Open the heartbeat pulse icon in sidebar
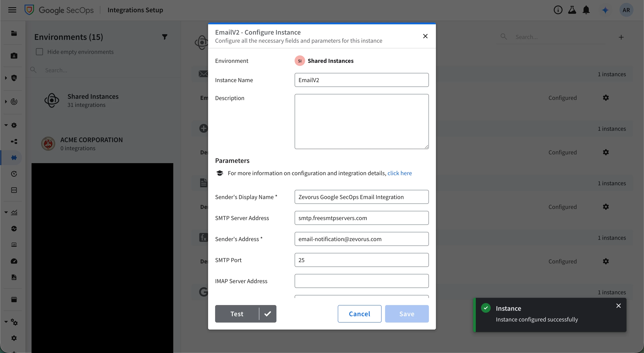The height and width of the screenshot is (353, 644). click(14, 228)
